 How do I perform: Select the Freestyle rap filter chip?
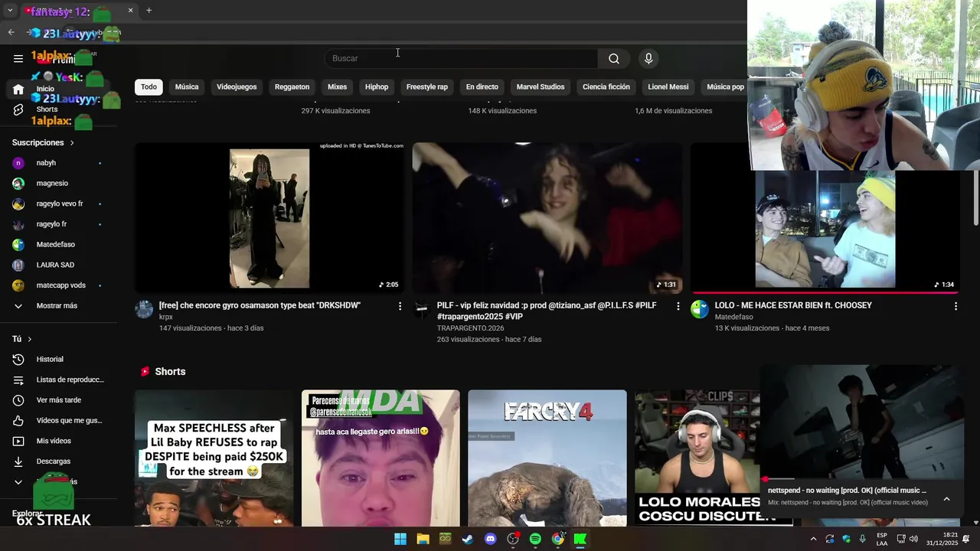coord(427,86)
